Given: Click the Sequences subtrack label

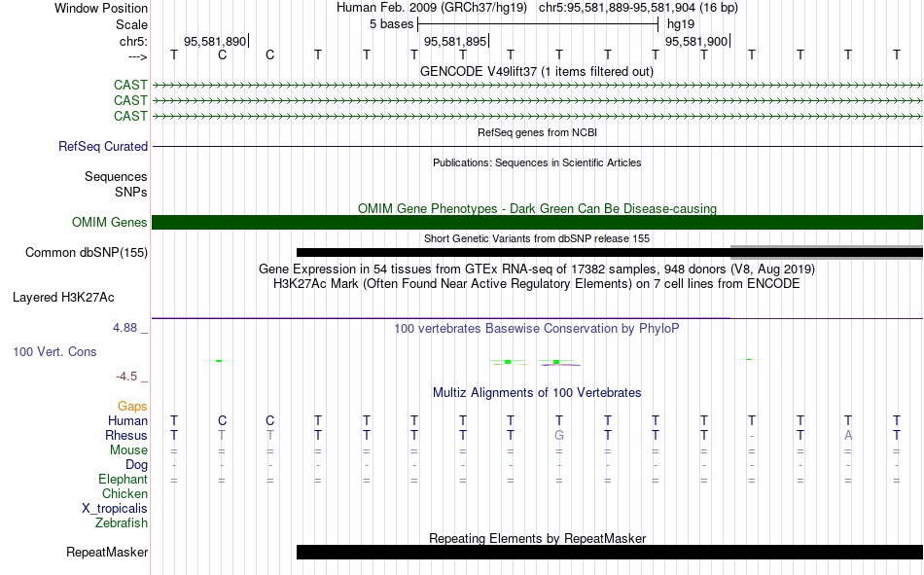Looking at the screenshot, I should (116, 177).
